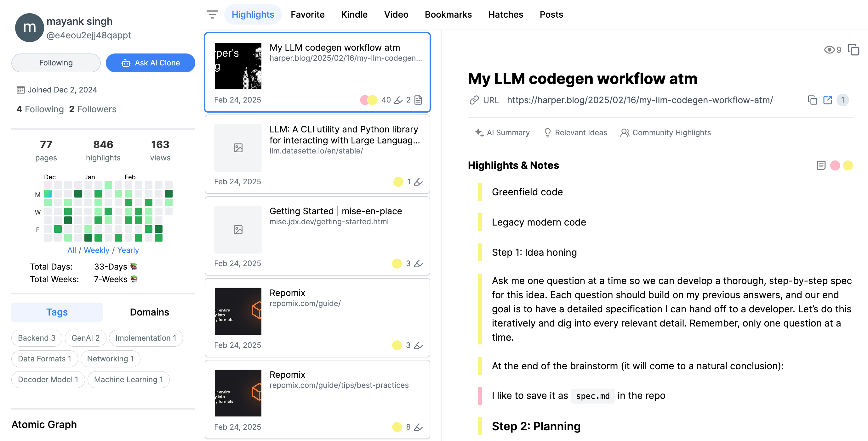
Task: Select the Backend 3 tag
Action: (37, 338)
